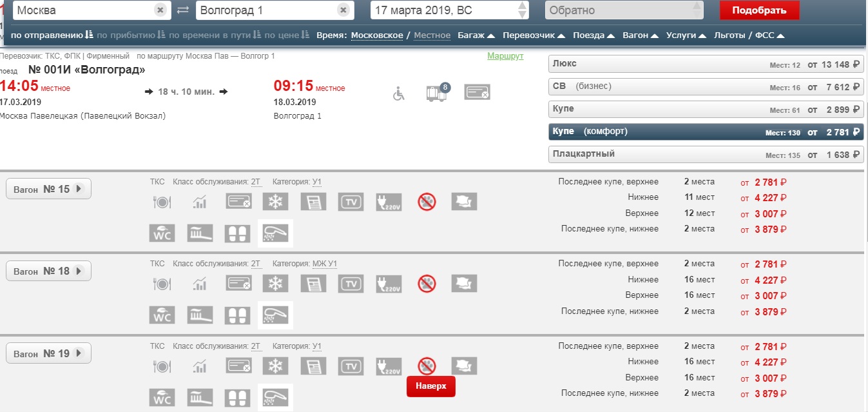Screen dimensions: 868x412
Task: Expand the Багаж filter dropdown
Action: pyautogui.click(x=476, y=35)
